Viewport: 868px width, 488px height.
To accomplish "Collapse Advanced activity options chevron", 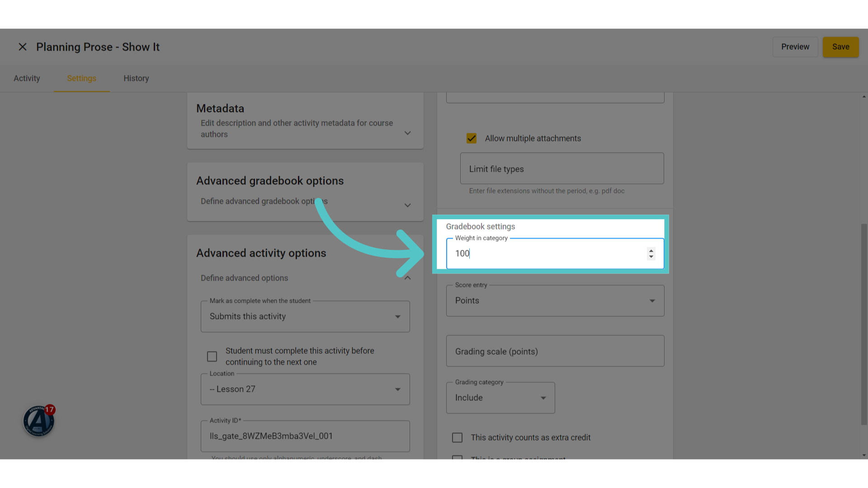I will [407, 278].
